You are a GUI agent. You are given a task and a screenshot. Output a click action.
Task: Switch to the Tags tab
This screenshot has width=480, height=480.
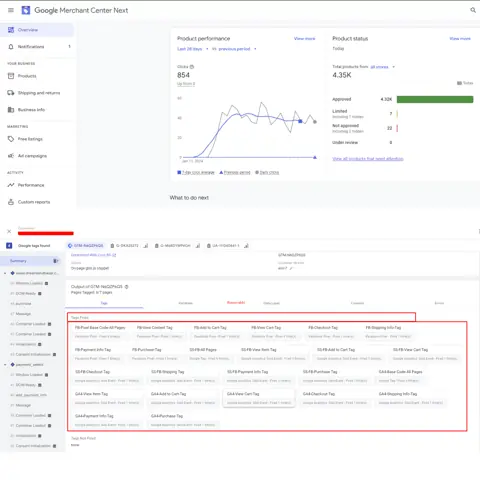point(104,303)
